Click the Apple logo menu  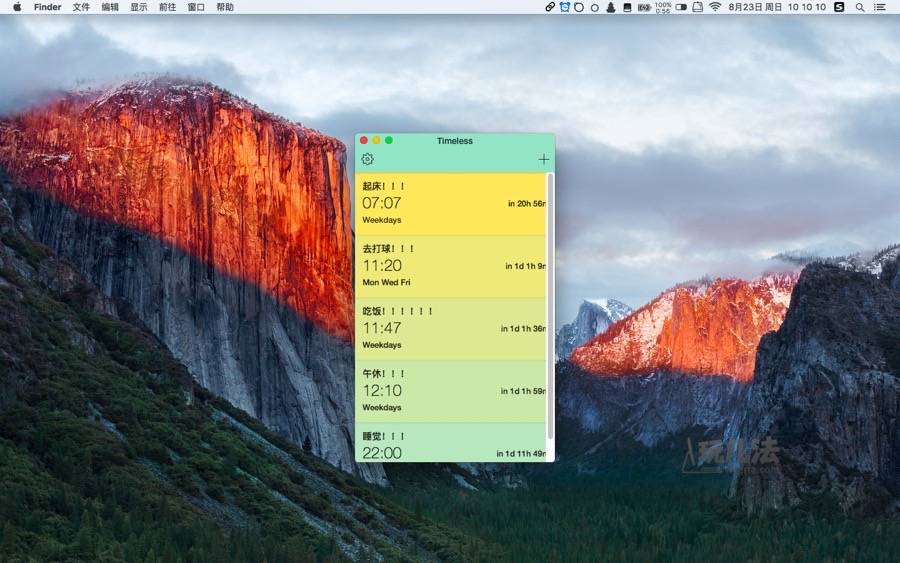click(x=16, y=7)
